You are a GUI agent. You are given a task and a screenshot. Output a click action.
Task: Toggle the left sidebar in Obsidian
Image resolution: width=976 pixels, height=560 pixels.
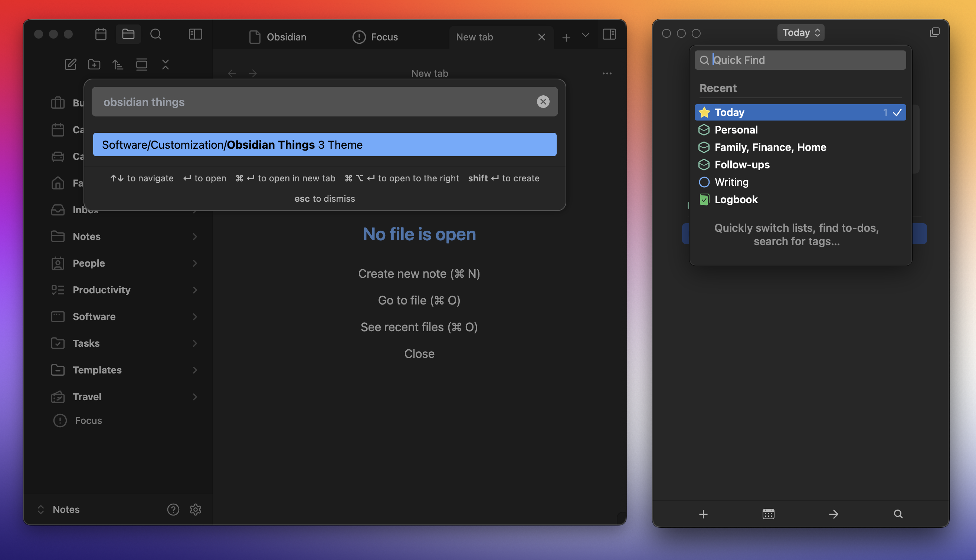click(x=196, y=34)
